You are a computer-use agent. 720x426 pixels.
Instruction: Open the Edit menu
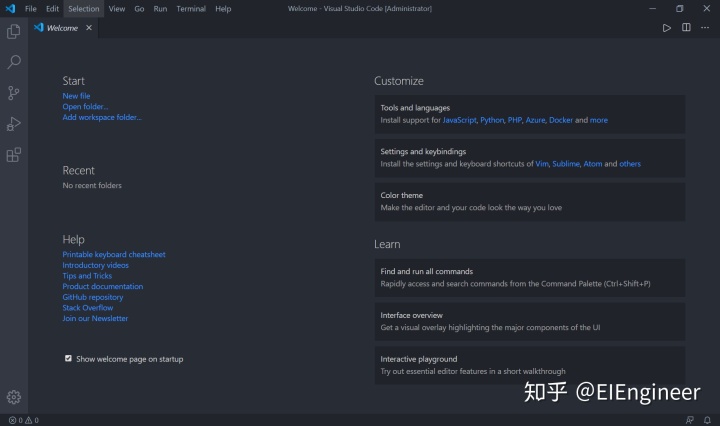(x=52, y=9)
